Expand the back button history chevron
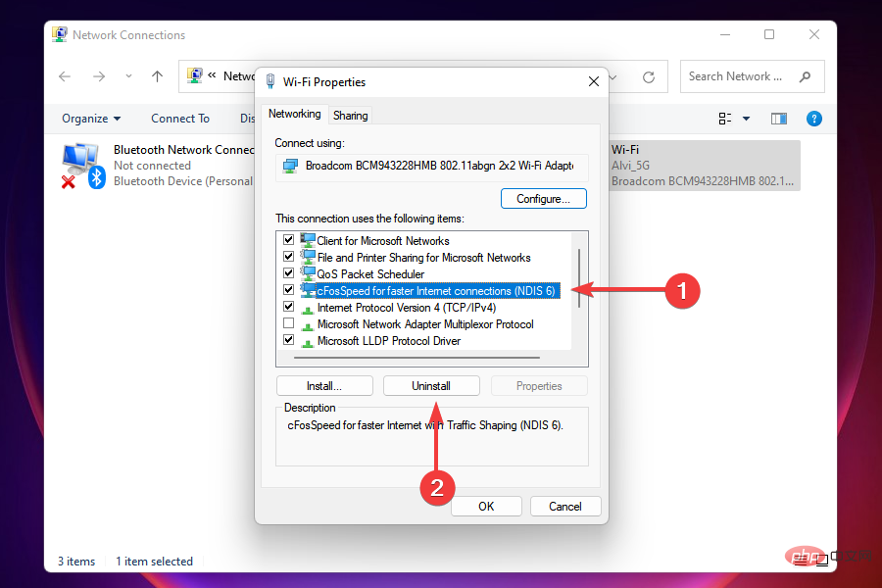The height and width of the screenshot is (588, 882). (x=128, y=76)
